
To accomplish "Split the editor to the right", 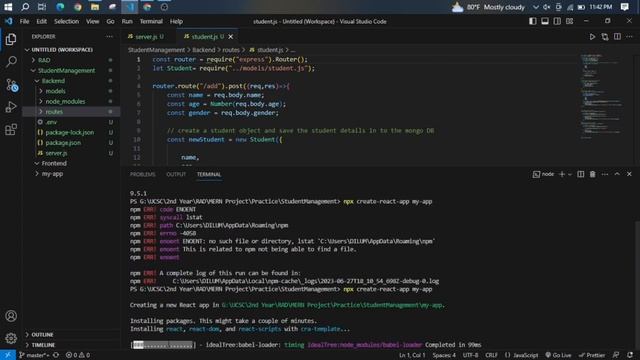I will (x=617, y=37).
